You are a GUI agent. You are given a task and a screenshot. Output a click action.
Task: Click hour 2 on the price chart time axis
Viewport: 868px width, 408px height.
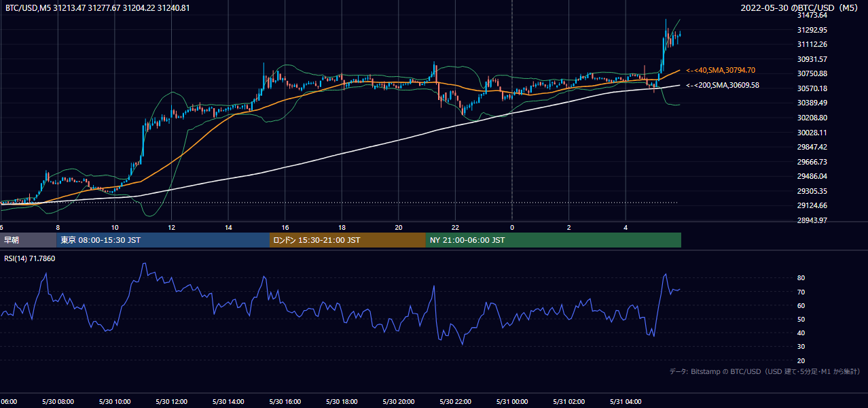tap(568, 228)
